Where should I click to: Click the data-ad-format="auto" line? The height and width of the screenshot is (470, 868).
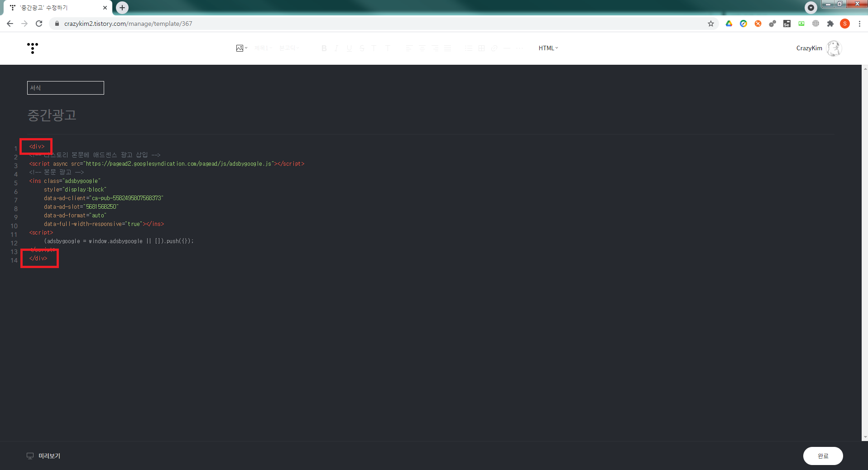click(x=75, y=216)
